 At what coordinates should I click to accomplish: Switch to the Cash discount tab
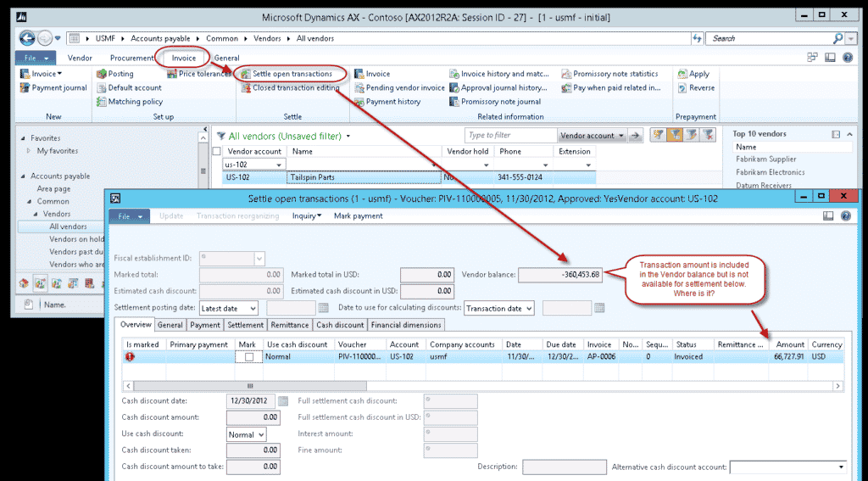tap(340, 325)
